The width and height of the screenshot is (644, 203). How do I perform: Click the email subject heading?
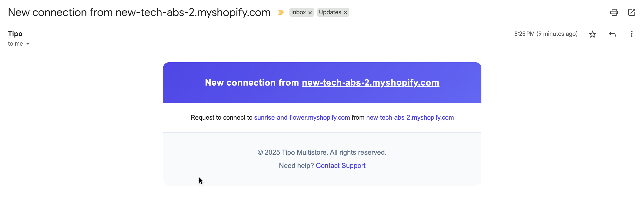tap(139, 12)
